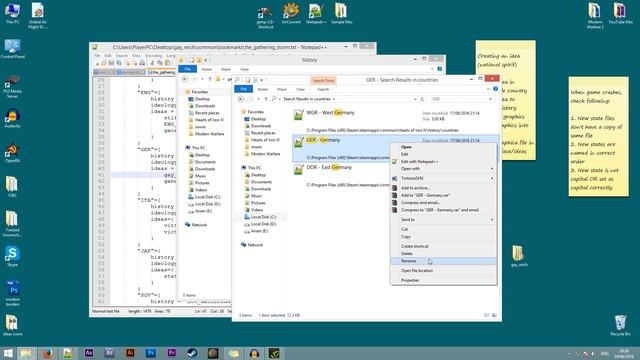Open Steam from the taskbar
Screen dimensions: 640x360
tap(192, 353)
